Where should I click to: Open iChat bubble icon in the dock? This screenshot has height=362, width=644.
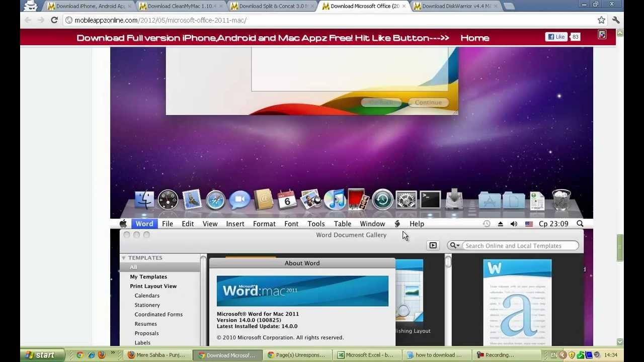pos(239,200)
